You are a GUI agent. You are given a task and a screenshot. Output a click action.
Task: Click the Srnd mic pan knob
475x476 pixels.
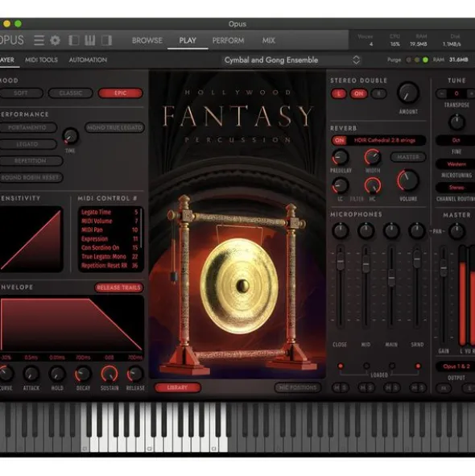click(x=417, y=230)
